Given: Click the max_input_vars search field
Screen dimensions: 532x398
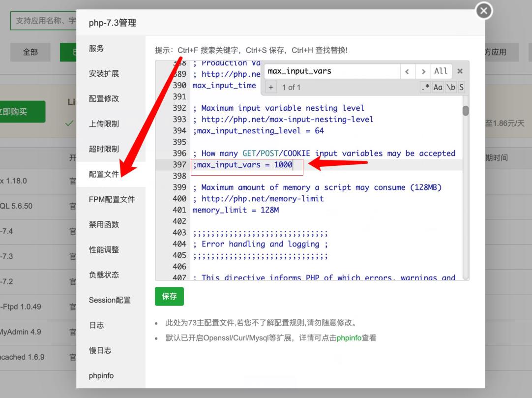Looking at the screenshot, I should coord(332,71).
